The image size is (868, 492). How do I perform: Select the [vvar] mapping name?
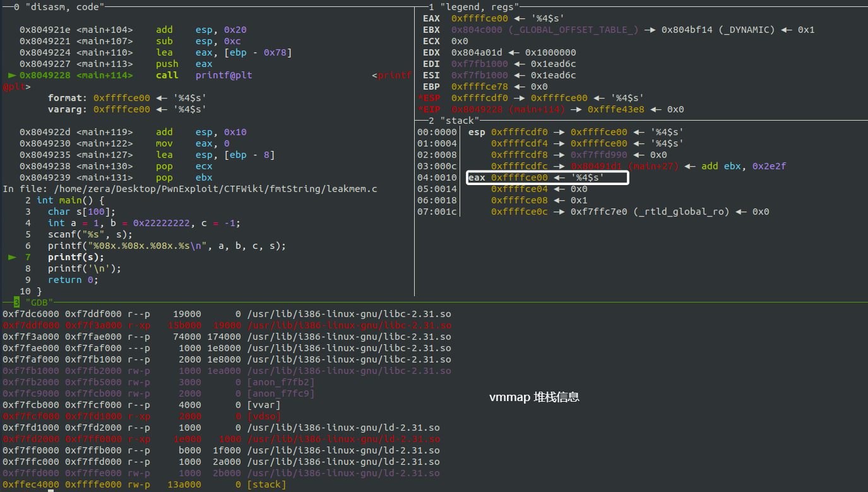(265, 405)
